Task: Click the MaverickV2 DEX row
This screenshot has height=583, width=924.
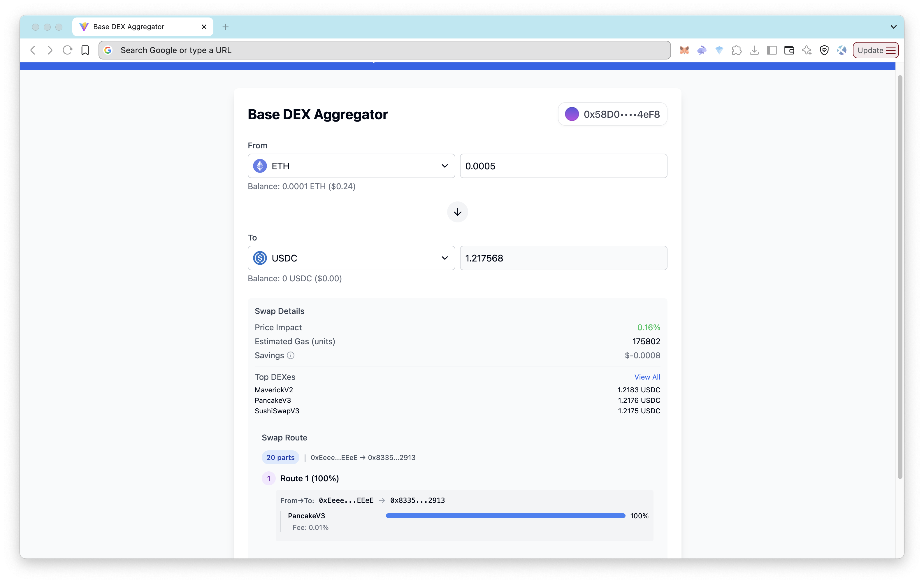Action: pos(457,390)
